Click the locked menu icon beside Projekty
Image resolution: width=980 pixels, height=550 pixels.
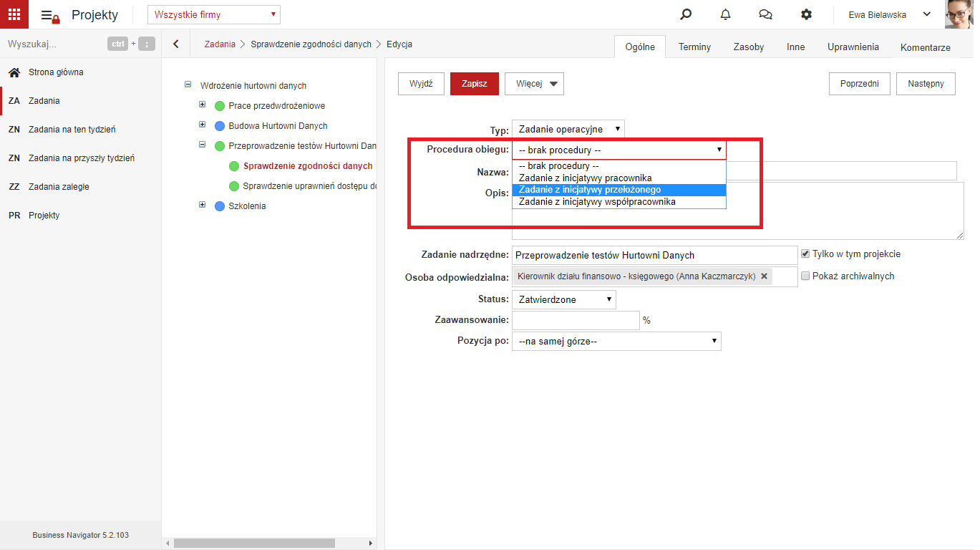(50, 16)
